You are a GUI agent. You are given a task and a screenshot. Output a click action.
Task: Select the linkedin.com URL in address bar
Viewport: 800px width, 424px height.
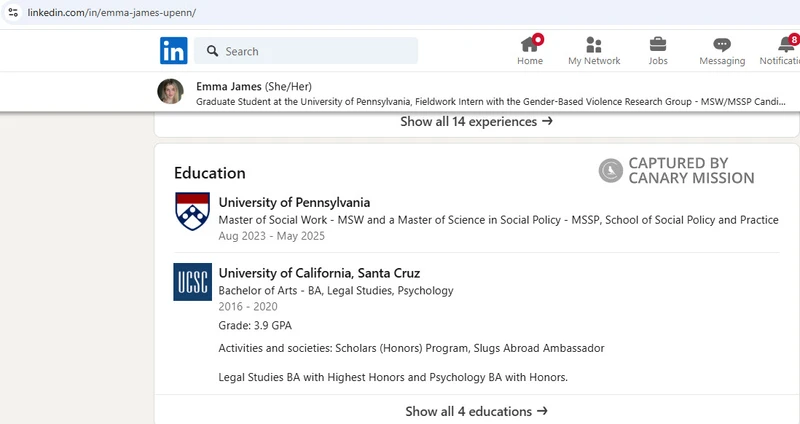(112, 13)
